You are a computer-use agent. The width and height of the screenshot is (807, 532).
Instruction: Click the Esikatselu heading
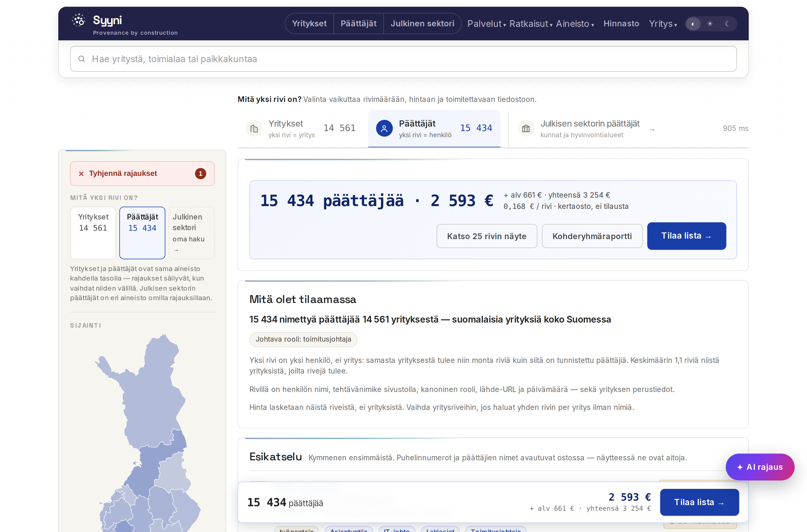[x=275, y=457]
